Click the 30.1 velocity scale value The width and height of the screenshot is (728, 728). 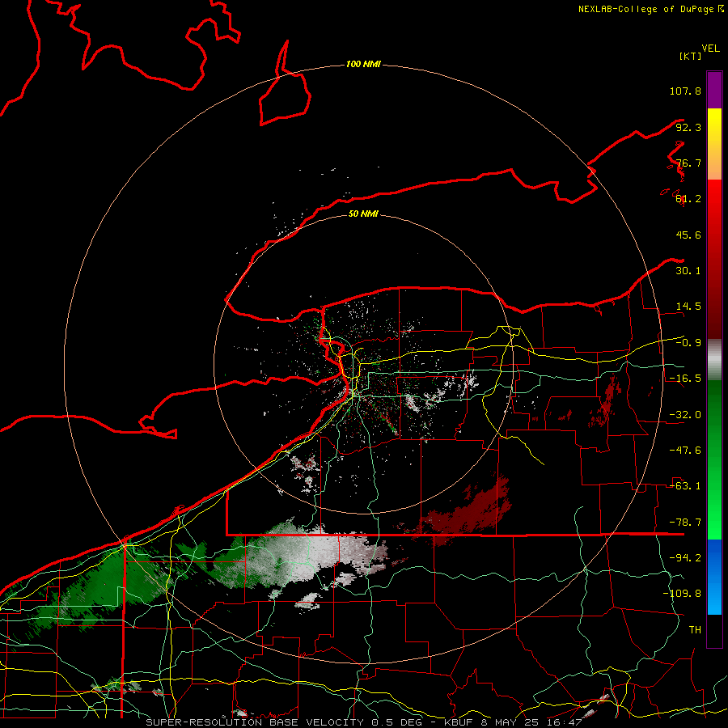688,271
